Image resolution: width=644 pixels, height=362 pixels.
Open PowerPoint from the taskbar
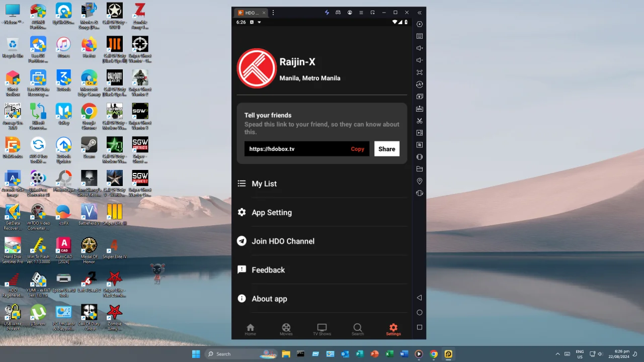[374, 354]
